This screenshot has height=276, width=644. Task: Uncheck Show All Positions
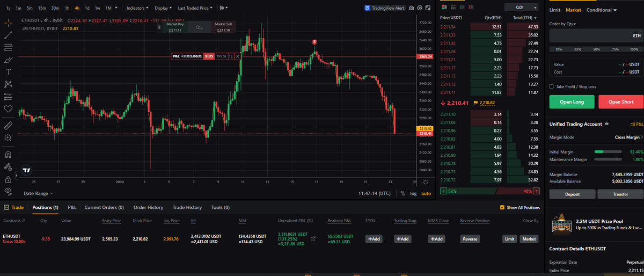(502, 207)
